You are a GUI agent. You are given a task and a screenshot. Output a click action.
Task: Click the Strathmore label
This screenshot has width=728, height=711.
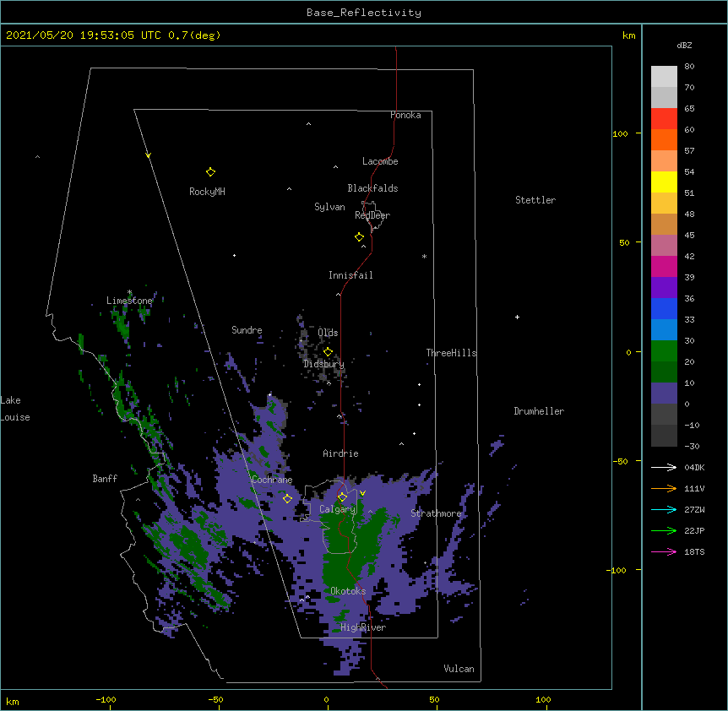click(x=437, y=513)
